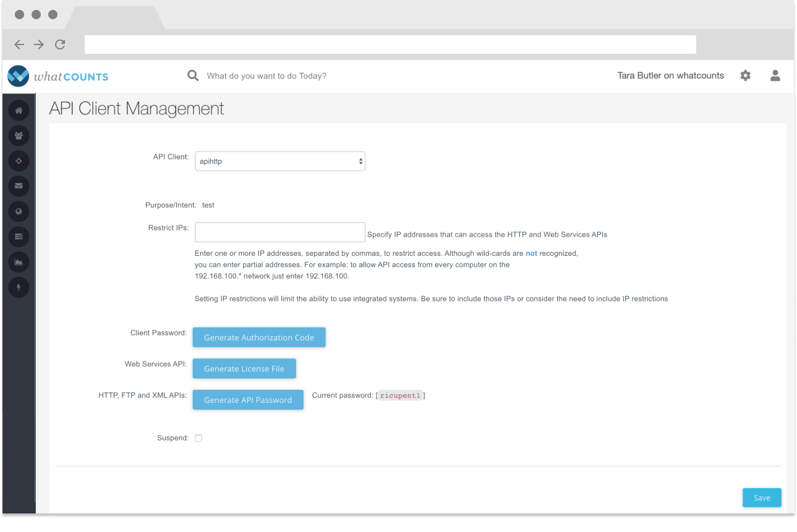The width and height of the screenshot is (797, 532).
Task: Open the email envelope icon in sidebar
Action: (19, 186)
